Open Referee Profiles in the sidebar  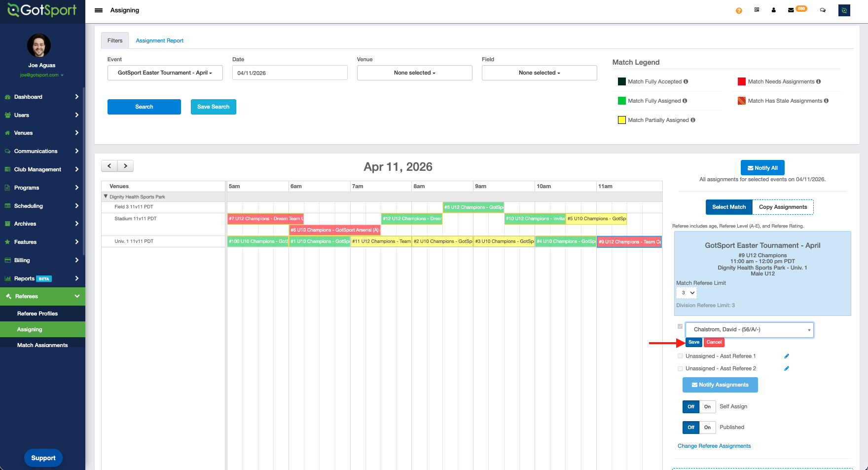(x=37, y=313)
